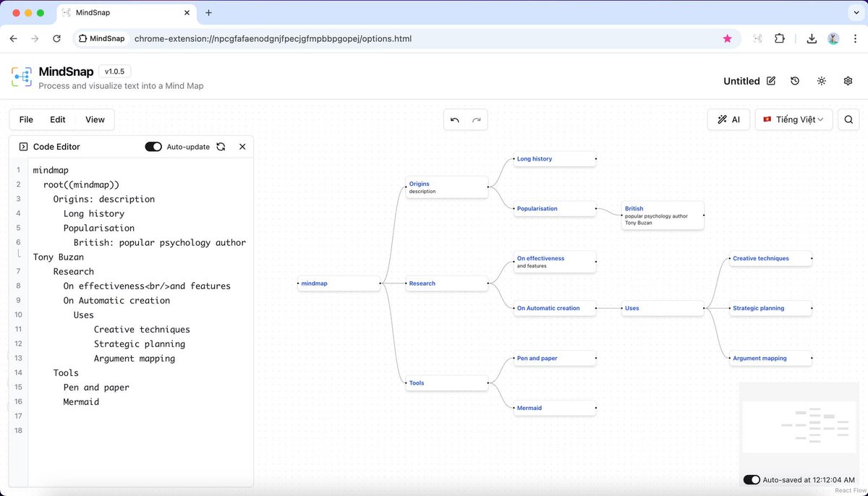868x496 pixels.
Task: Click code line 'Origins: description'
Action: (104, 199)
